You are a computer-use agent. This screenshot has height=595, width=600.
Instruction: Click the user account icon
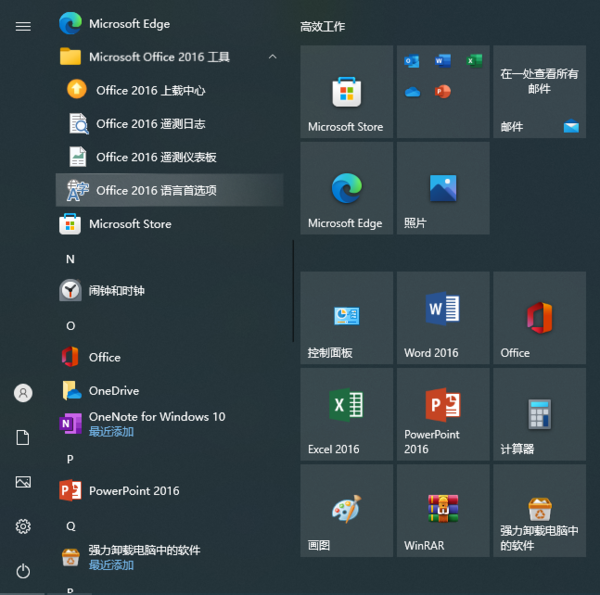[23, 393]
